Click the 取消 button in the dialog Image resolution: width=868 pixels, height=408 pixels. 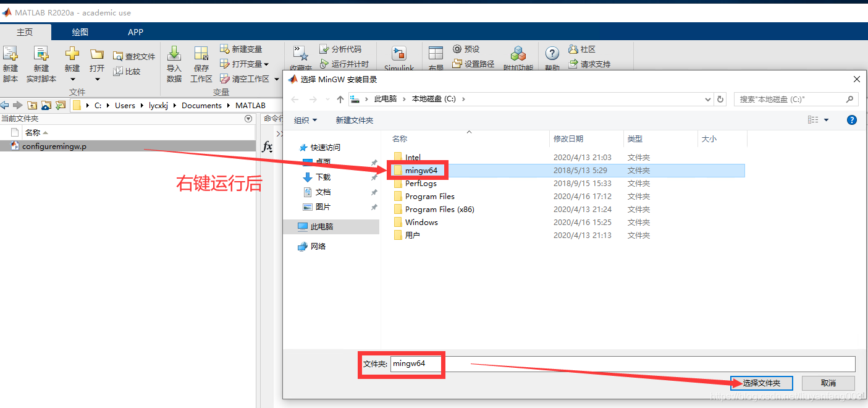coord(828,383)
